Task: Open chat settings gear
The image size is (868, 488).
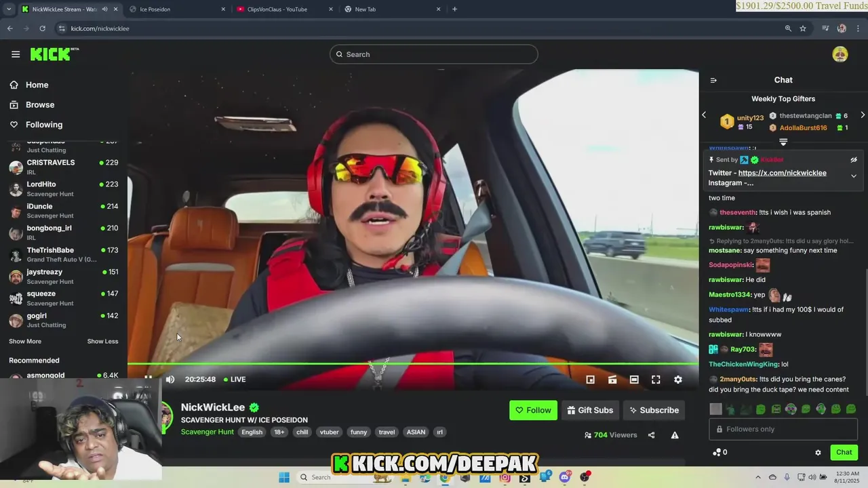Action: click(x=818, y=453)
